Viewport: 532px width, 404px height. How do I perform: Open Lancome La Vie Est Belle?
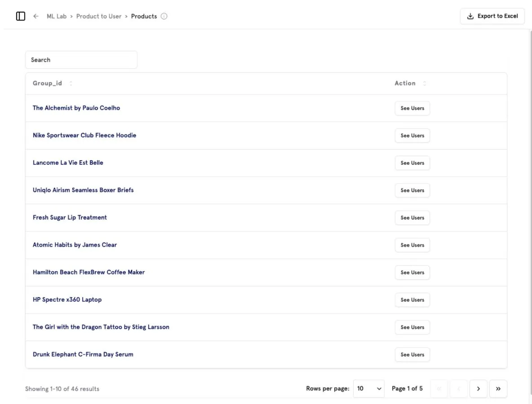68,162
